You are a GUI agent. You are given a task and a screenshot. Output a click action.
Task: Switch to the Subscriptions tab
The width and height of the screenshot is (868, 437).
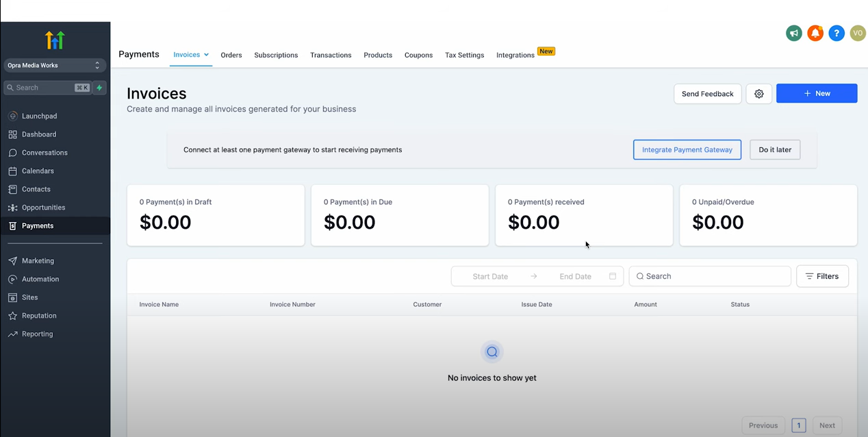[x=276, y=55]
